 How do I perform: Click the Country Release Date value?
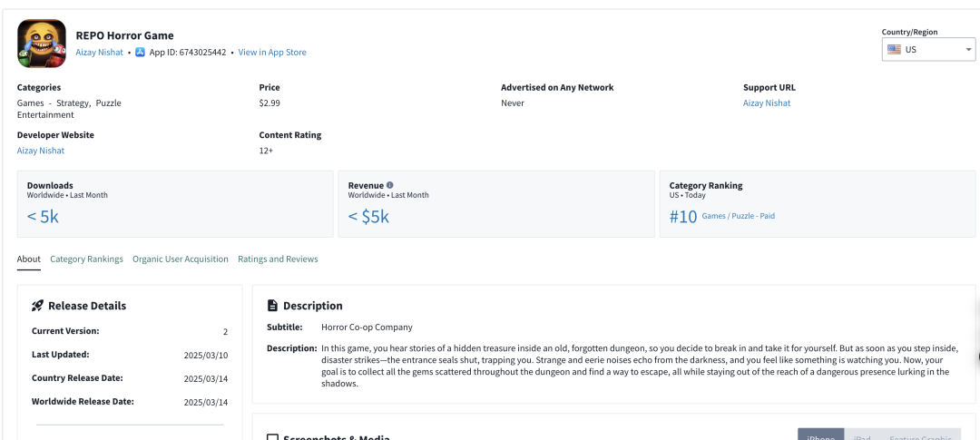pos(206,378)
